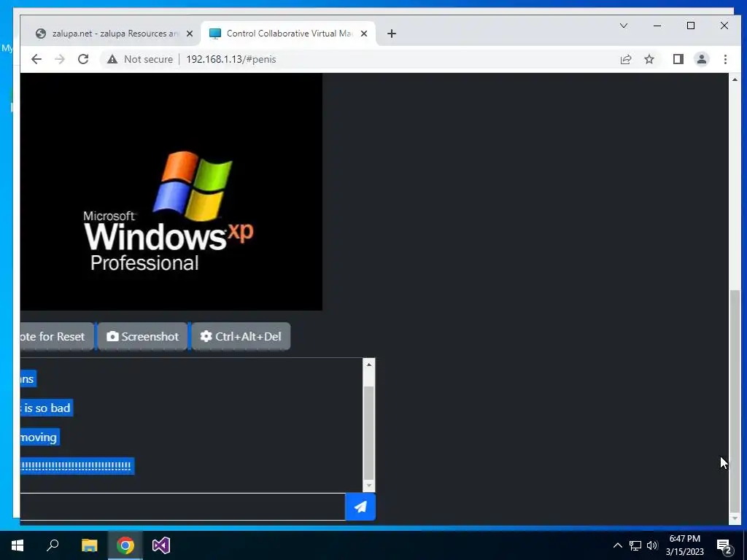Open the Chrome three-dot menu
Screen dimensions: 747x560
(725, 59)
